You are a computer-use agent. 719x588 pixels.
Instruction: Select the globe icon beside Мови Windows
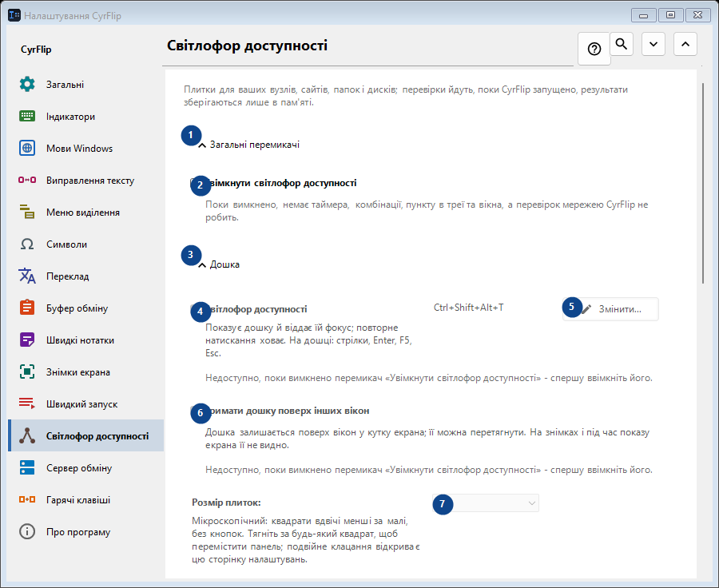(x=27, y=148)
